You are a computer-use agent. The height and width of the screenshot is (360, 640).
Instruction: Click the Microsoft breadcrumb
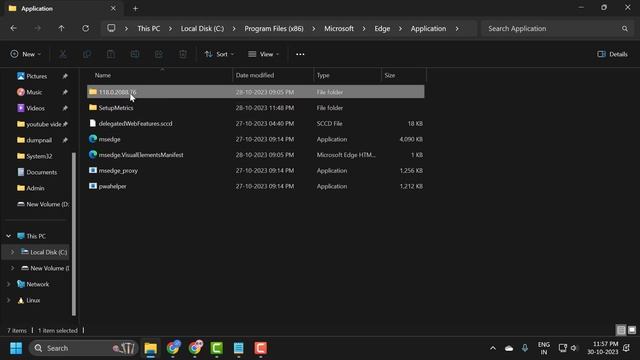point(339,29)
